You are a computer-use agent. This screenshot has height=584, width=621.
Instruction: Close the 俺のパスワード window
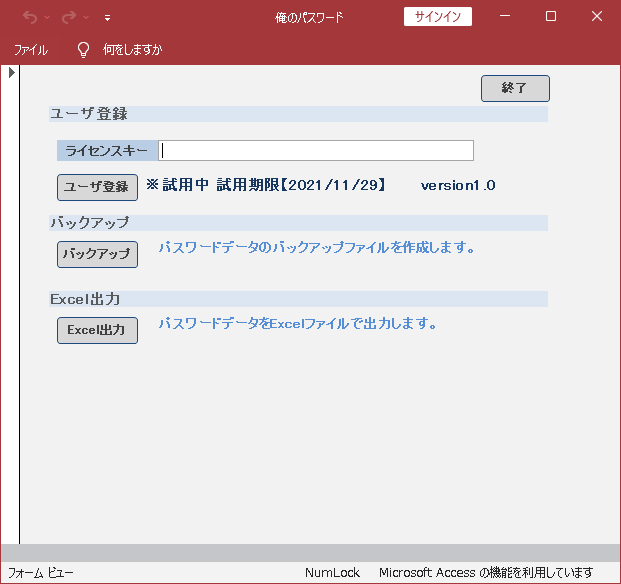[x=596, y=17]
